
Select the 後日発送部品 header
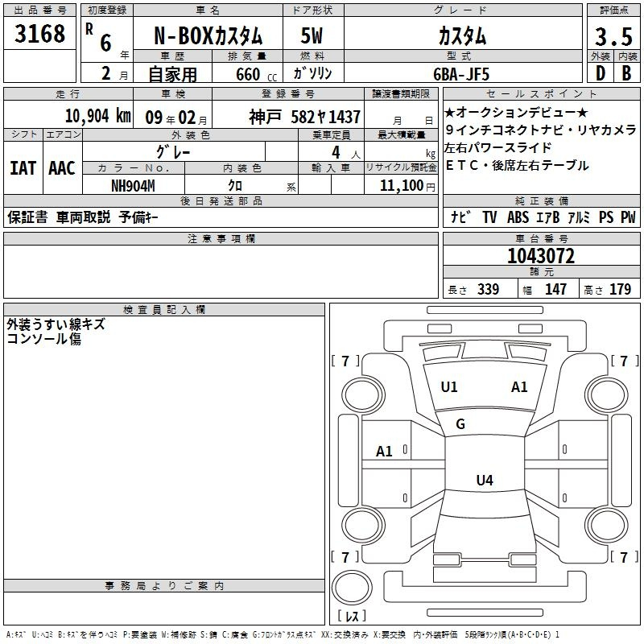point(221,200)
